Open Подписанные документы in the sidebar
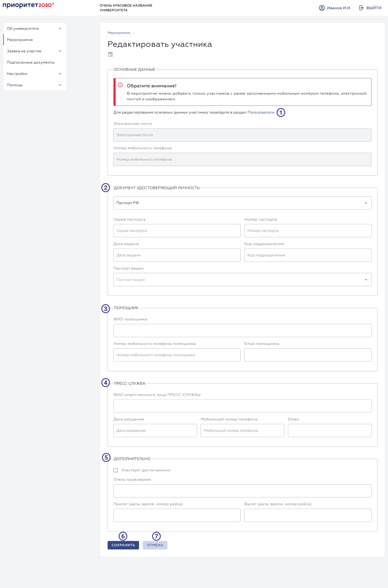Viewport: 388px width, 588px height. (31, 62)
